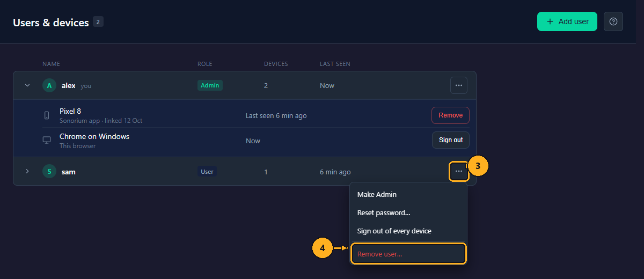644x279 pixels.
Task: Click alex's green A avatar
Action: tap(49, 85)
